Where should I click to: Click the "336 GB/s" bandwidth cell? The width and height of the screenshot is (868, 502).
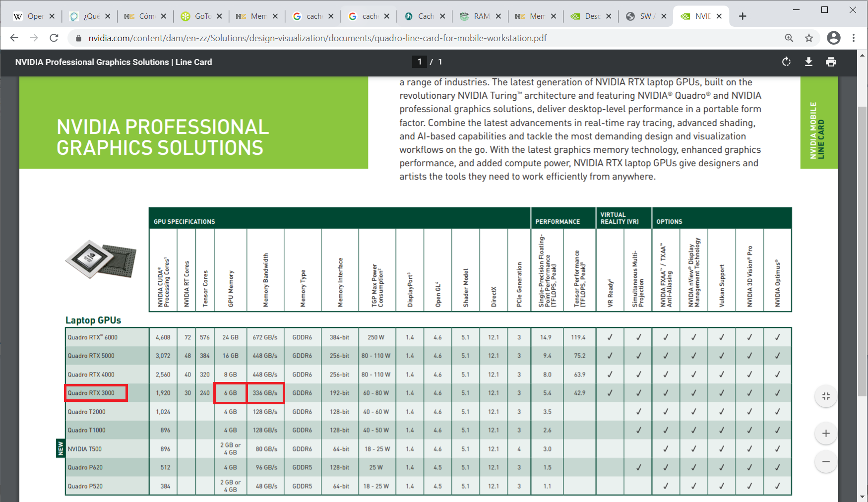click(265, 393)
